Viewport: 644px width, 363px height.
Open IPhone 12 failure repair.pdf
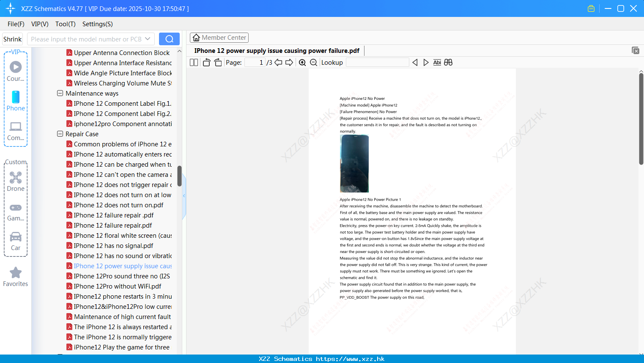(x=109, y=225)
